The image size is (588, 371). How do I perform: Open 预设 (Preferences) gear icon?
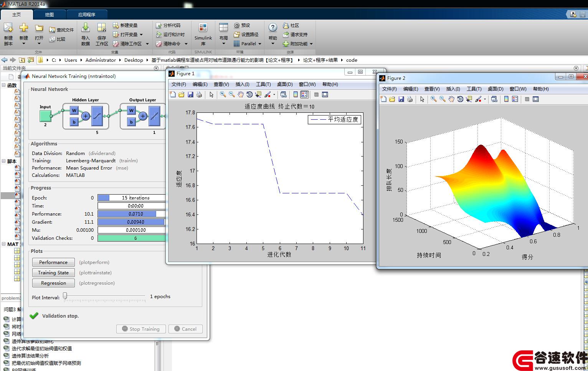click(x=237, y=25)
